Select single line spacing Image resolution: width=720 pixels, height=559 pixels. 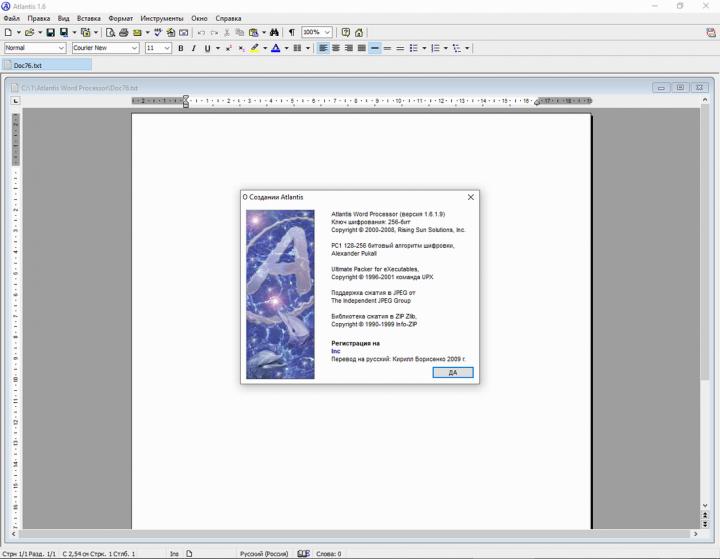[x=375, y=48]
